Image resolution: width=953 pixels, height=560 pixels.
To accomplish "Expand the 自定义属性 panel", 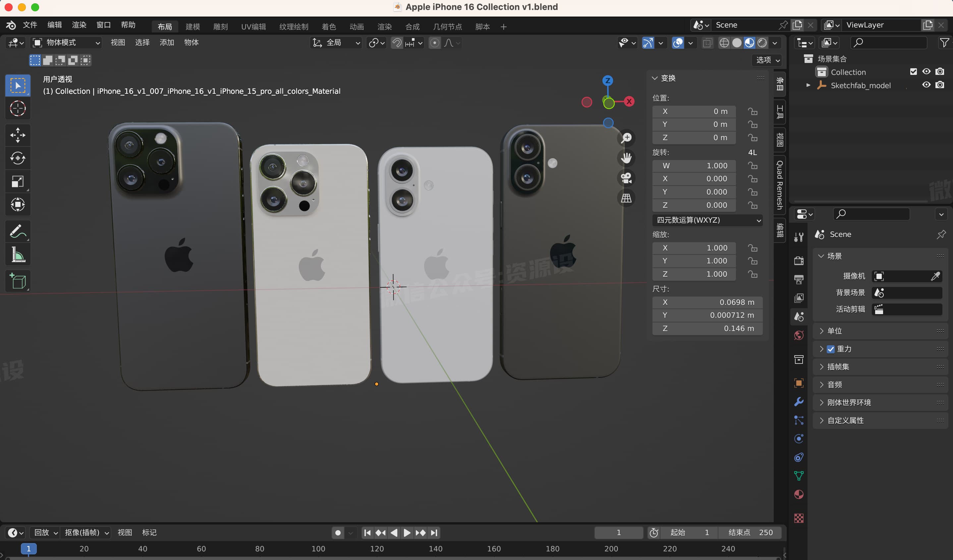I will [880, 420].
